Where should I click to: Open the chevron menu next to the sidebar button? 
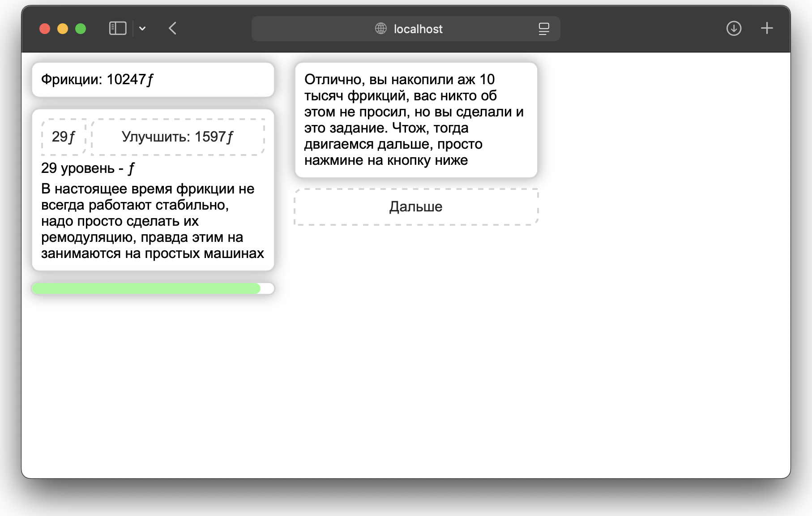click(x=143, y=28)
